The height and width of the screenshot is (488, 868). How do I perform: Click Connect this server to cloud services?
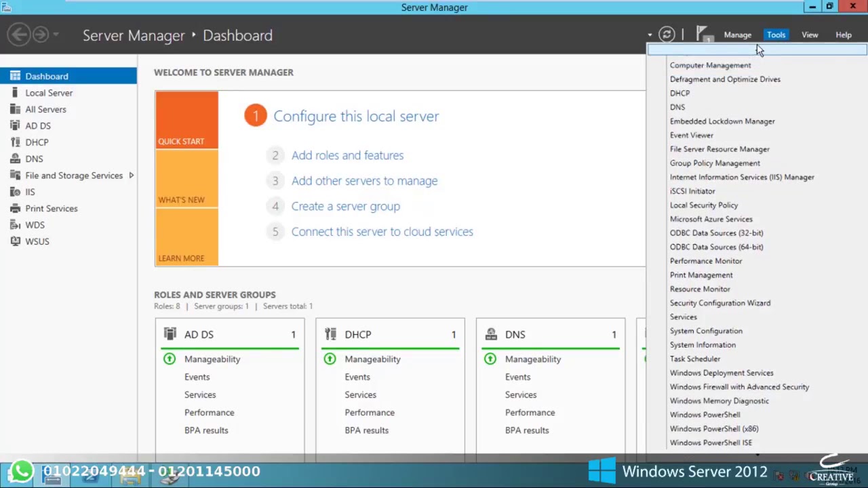pyautogui.click(x=382, y=232)
